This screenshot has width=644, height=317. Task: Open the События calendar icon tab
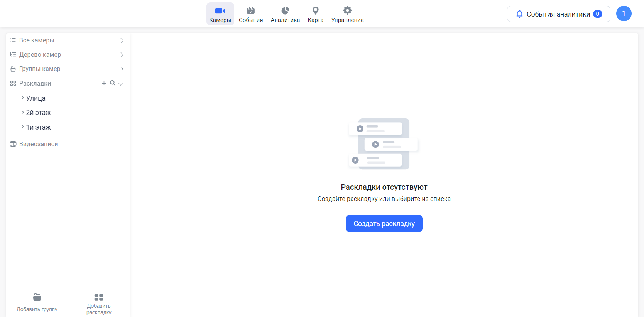(x=250, y=14)
